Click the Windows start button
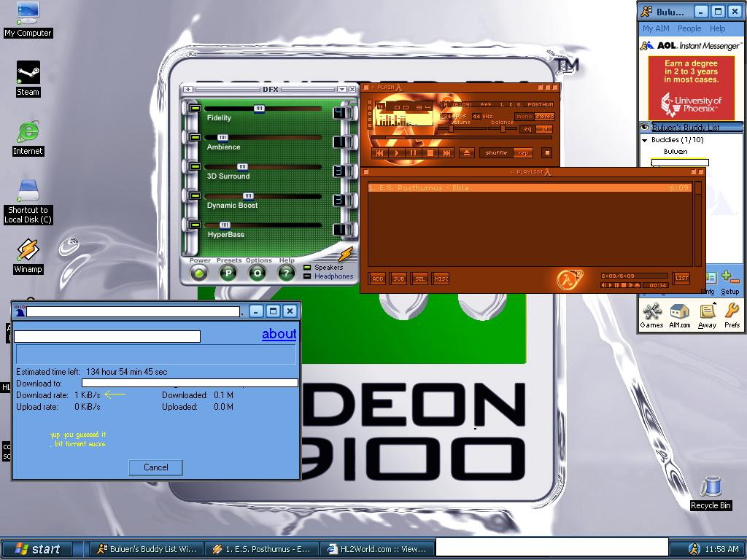Viewport: 747px width, 560px height. [37, 549]
